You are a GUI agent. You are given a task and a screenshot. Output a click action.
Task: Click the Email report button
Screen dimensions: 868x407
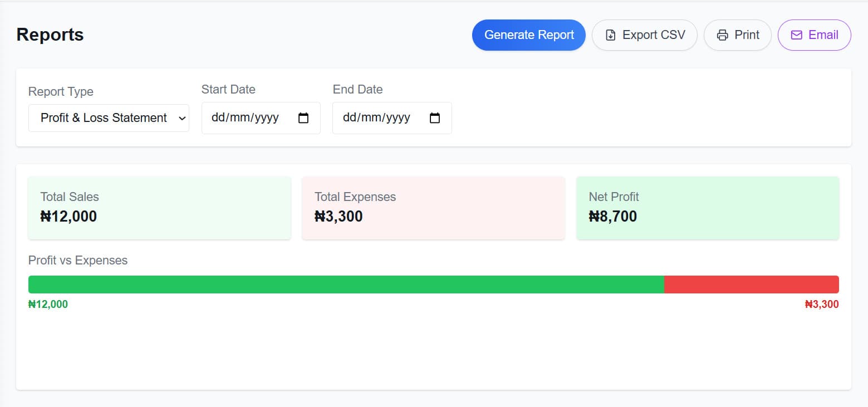point(813,35)
